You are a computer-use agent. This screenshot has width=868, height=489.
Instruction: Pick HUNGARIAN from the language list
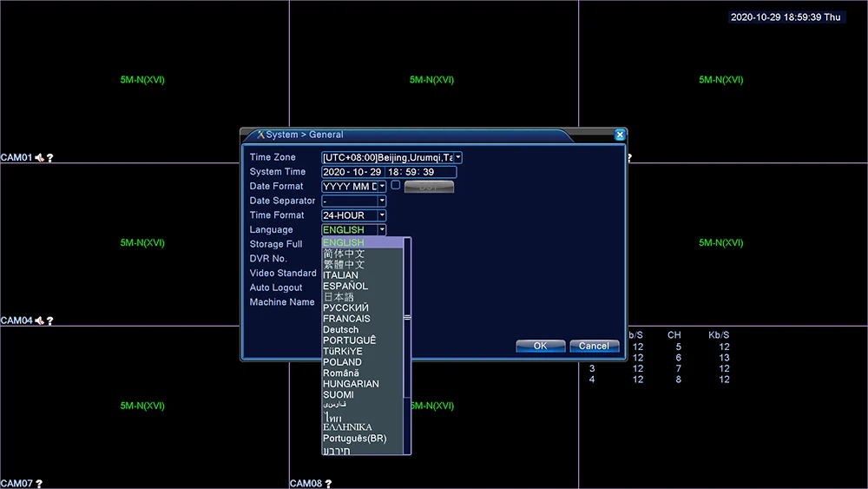tap(363, 384)
